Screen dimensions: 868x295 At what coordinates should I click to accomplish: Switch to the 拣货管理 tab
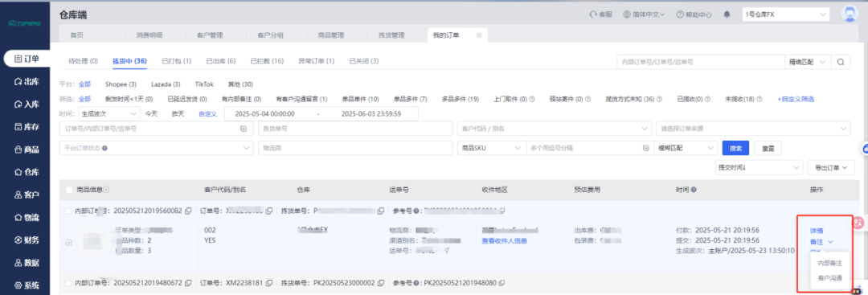click(x=391, y=35)
